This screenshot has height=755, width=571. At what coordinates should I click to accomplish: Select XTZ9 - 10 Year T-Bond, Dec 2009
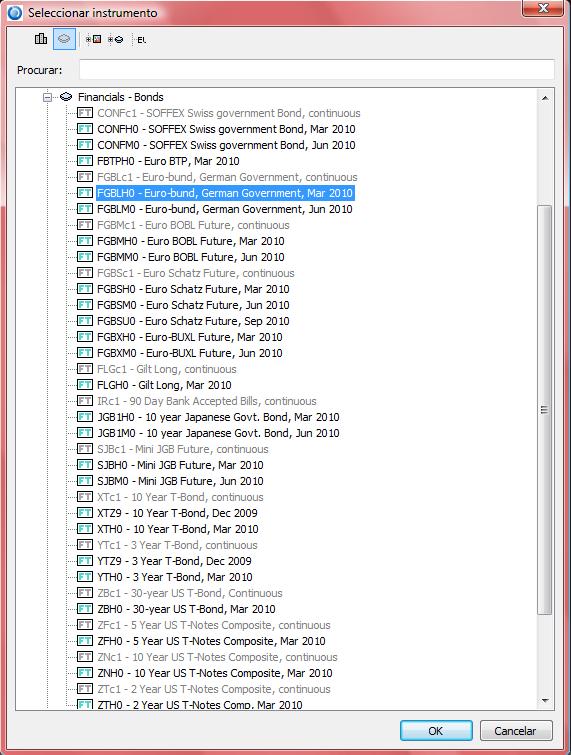tap(178, 513)
